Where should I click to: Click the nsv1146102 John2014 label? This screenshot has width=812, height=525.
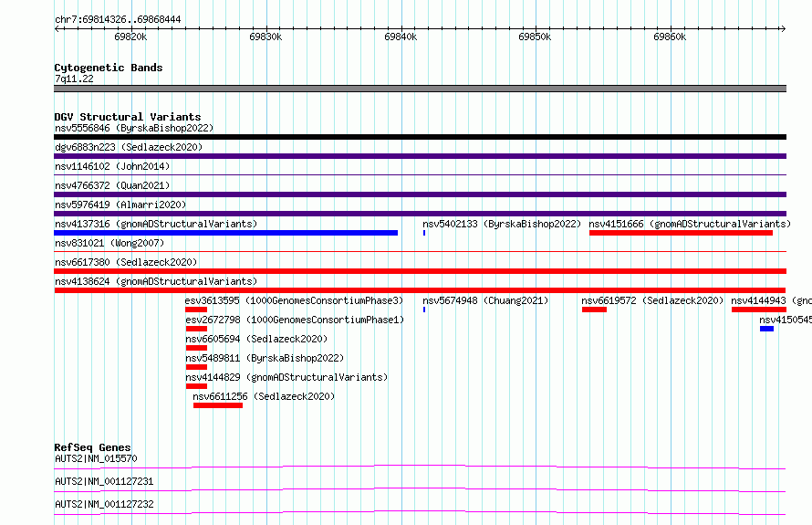[x=112, y=166]
